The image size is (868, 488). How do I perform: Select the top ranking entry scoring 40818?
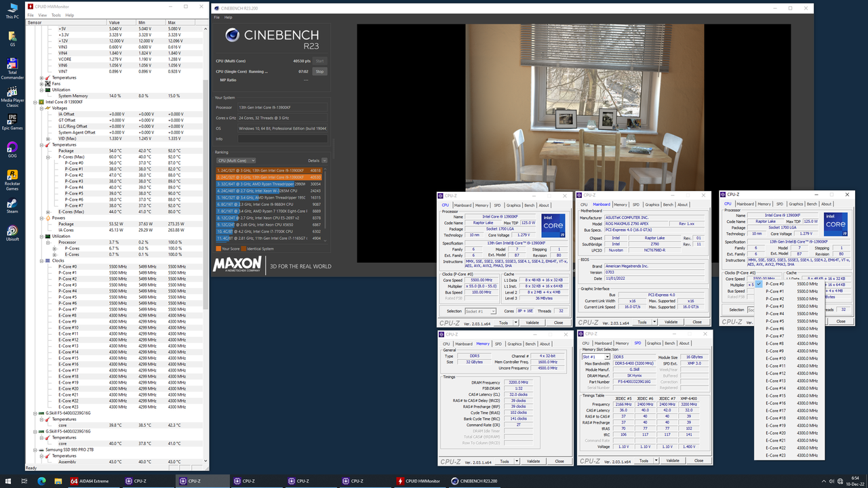pyautogui.click(x=269, y=170)
